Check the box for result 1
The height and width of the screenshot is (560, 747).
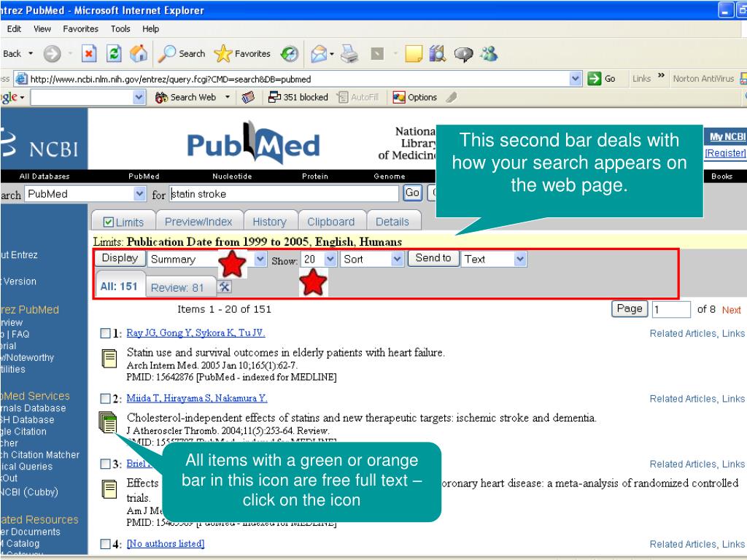tap(105, 333)
